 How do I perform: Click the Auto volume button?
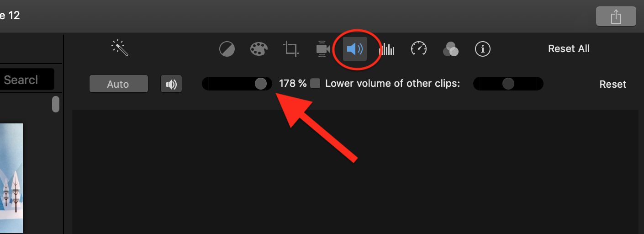point(119,84)
